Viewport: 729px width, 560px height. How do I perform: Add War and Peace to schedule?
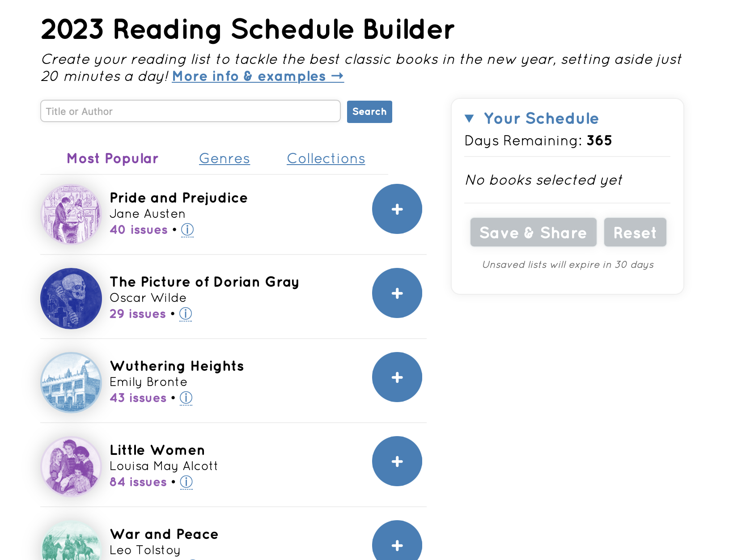coord(397,543)
